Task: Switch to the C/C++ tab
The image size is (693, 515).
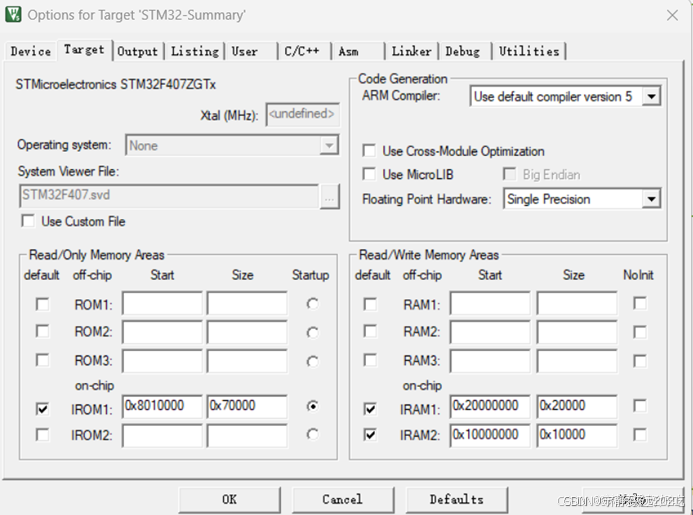Action: [302, 51]
